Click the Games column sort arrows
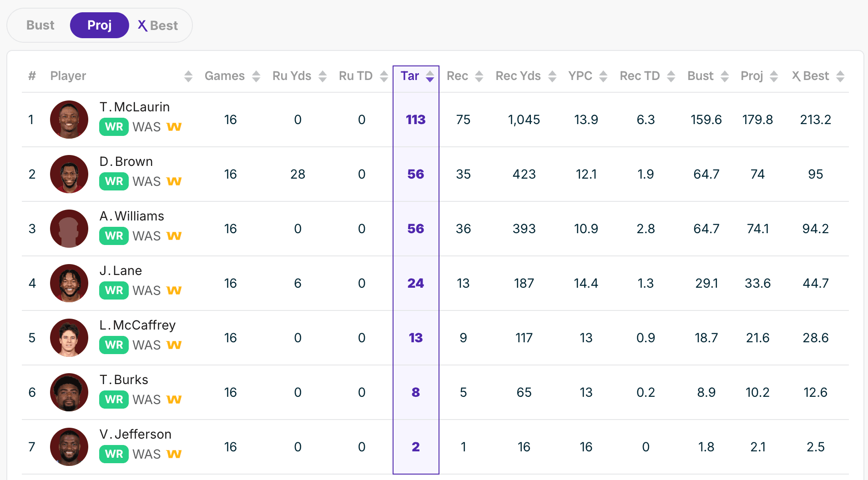Image resolution: width=868 pixels, height=480 pixels. point(256,76)
